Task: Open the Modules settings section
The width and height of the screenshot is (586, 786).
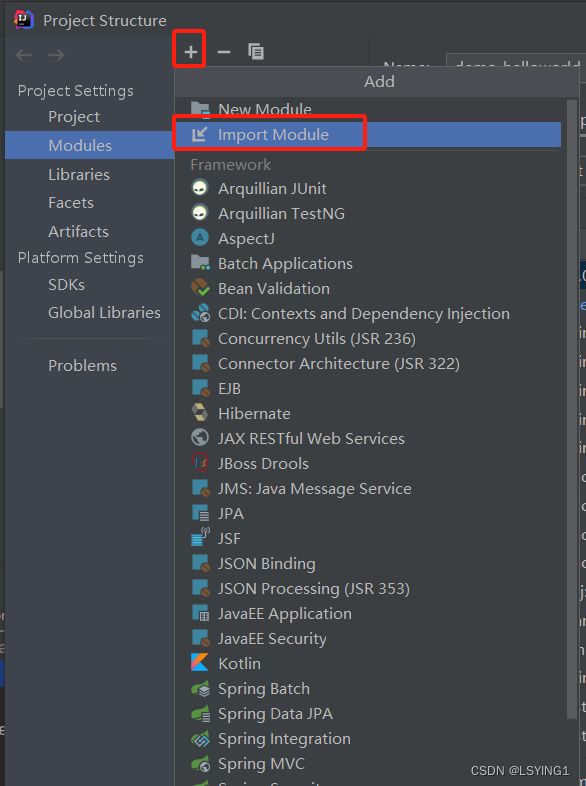Action: click(89, 145)
